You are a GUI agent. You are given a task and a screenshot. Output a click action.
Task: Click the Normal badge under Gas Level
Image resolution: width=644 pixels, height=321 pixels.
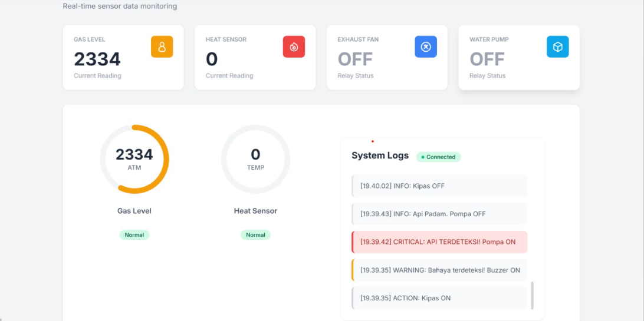(134, 235)
